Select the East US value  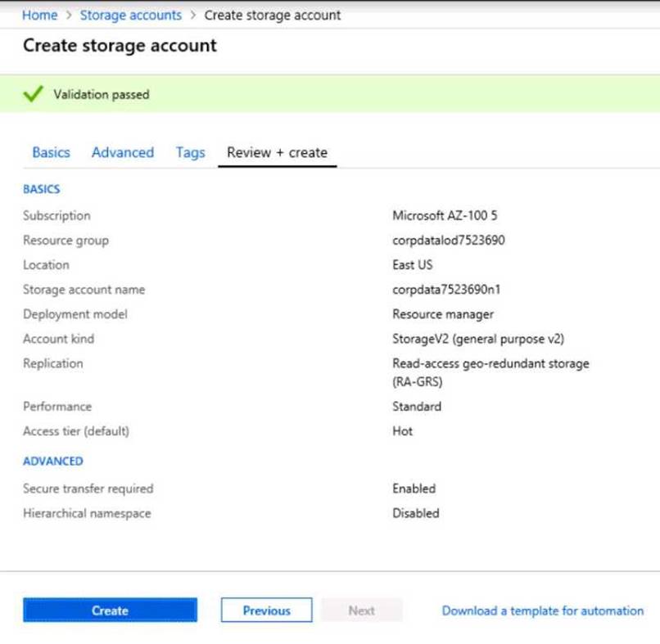tap(413, 264)
